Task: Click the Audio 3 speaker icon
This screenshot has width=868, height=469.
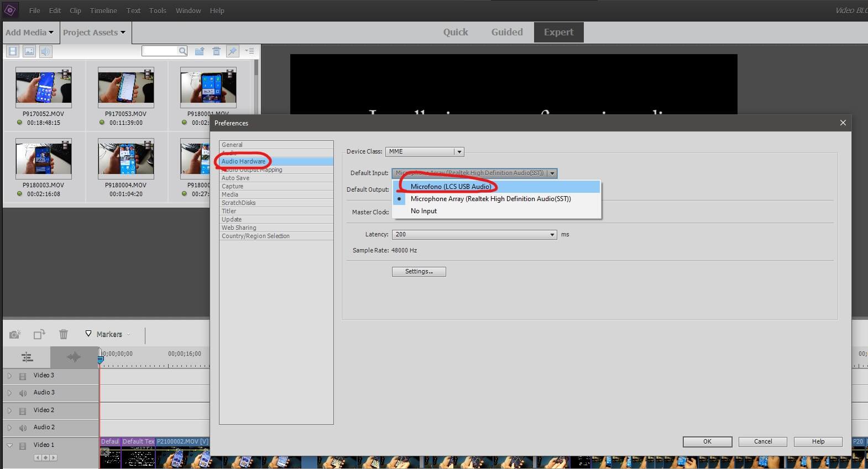Action: click(x=23, y=393)
